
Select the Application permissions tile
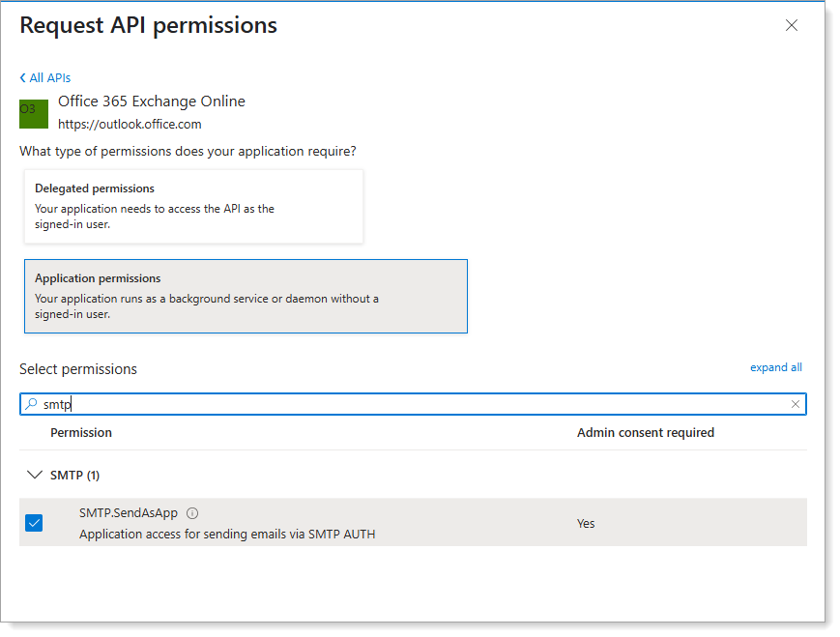coord(246,295)
